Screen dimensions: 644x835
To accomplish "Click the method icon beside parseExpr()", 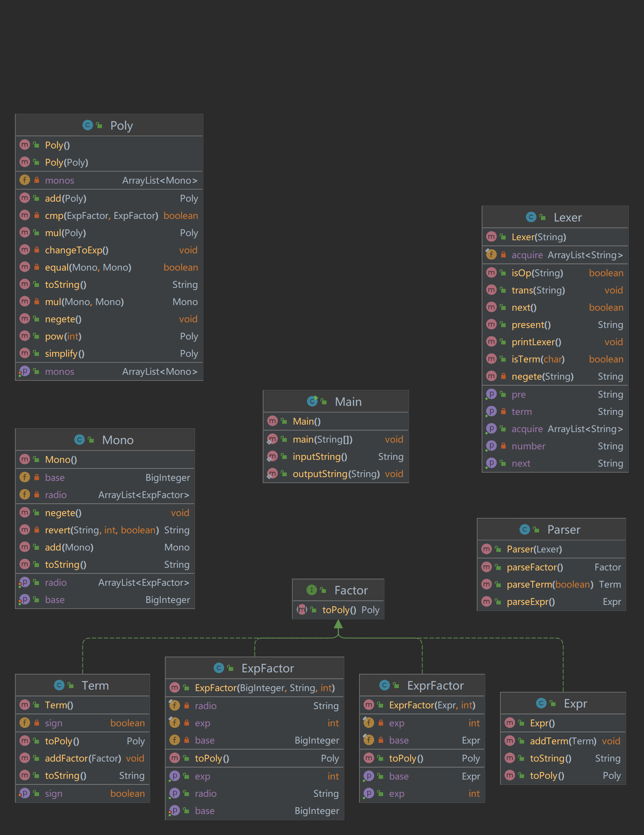I will point(487,602).
